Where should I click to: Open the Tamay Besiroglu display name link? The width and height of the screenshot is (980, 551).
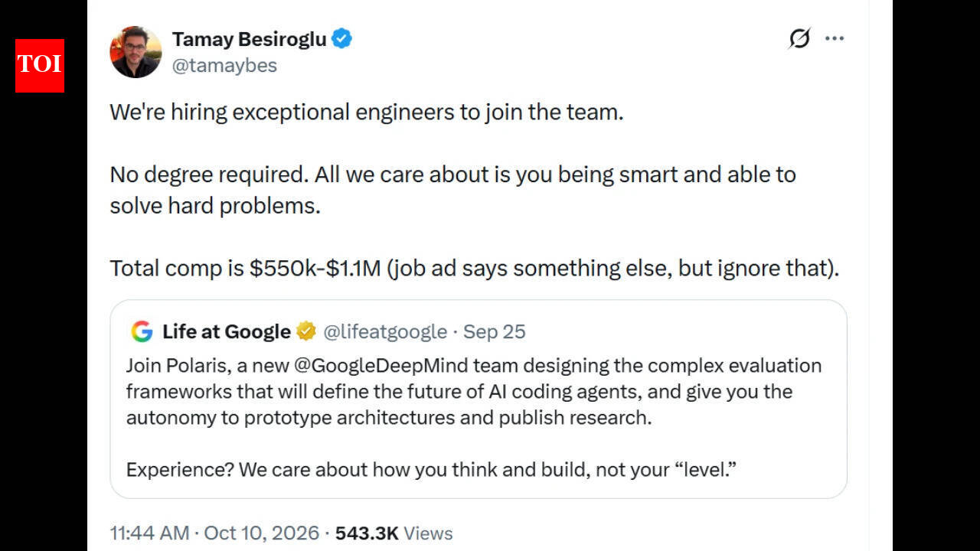coord(250,39)
